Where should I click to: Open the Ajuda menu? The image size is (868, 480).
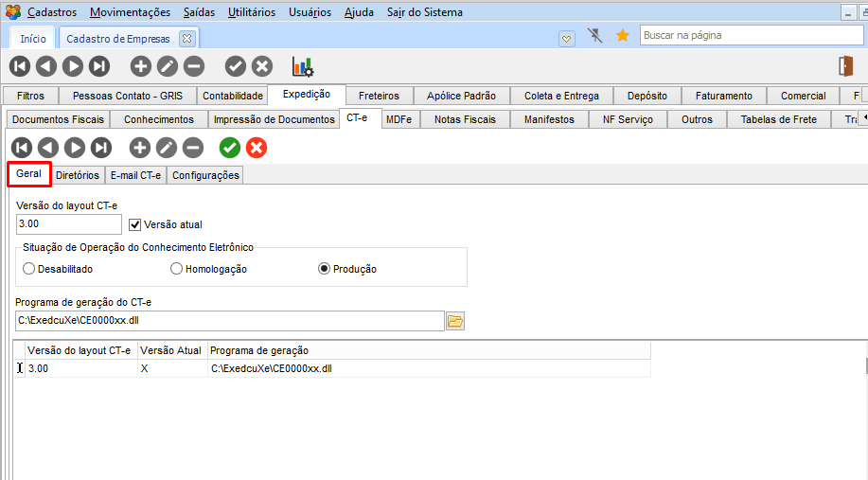click(x=359, y=12)
